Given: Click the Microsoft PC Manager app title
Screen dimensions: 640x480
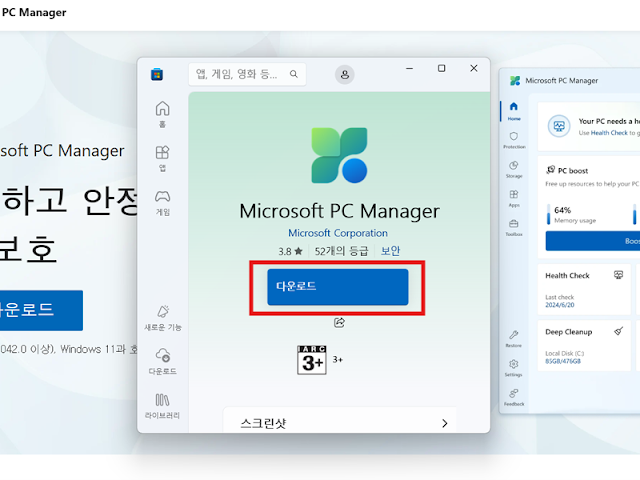Looking at the screenshot, I should click(339, 211).
